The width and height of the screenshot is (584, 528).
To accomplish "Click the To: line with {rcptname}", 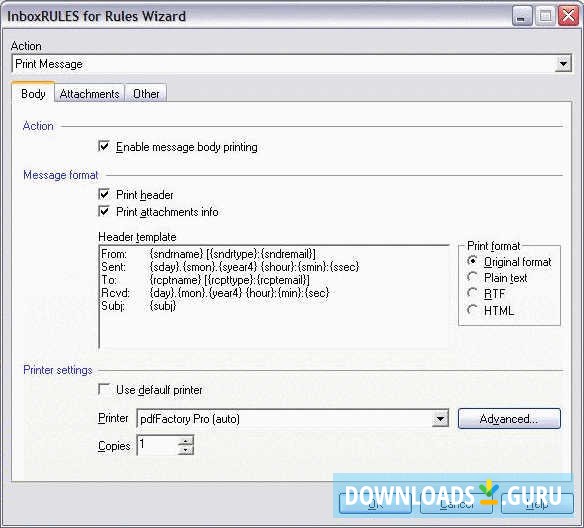I will click(205, 280).
